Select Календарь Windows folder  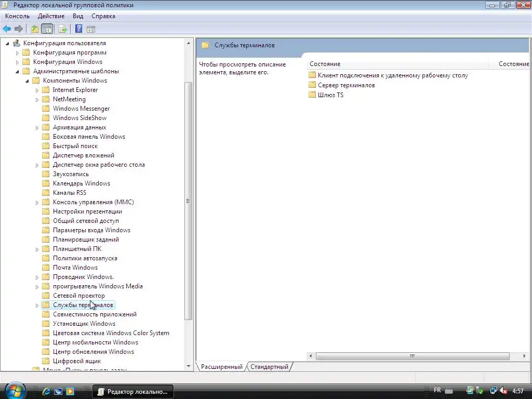pyautogui.click(x=81, y=183)
